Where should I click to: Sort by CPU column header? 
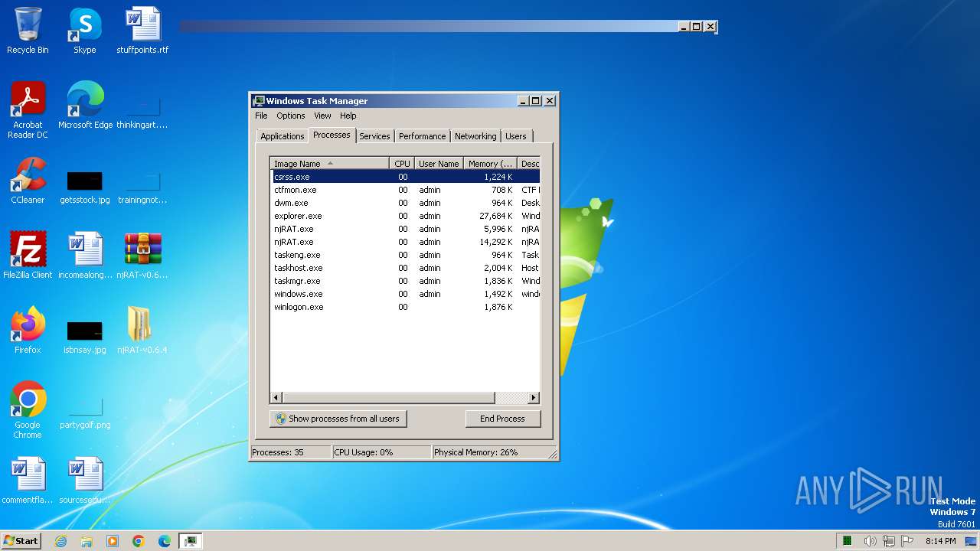click(402, 163)
